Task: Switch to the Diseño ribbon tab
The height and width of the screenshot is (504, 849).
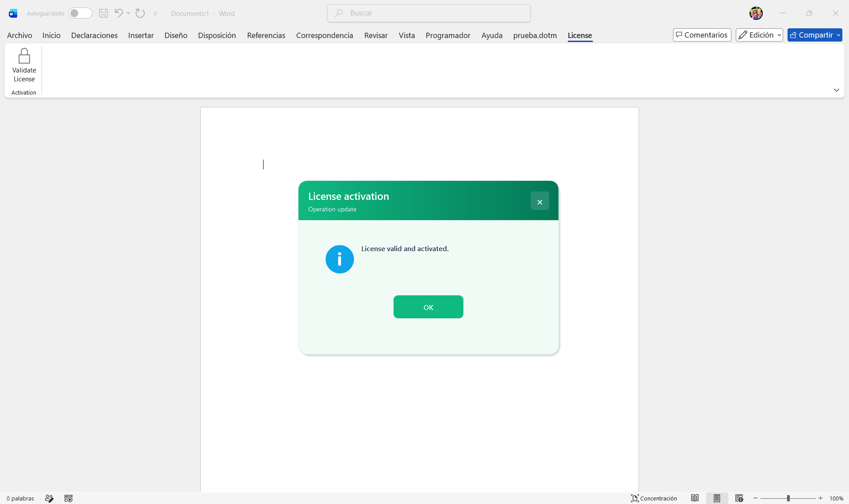Action: [x=176, y=35]
